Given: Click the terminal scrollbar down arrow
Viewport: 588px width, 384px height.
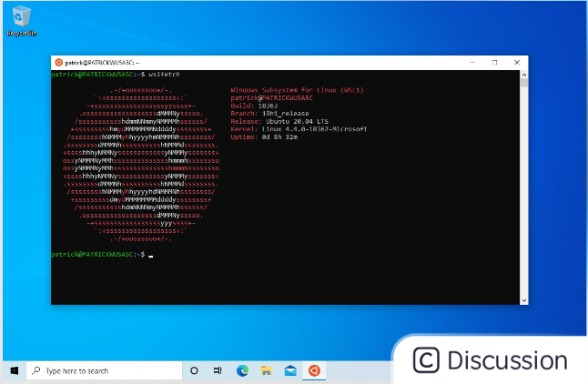Looking at the screenshot, I should (x=524, y=300).
